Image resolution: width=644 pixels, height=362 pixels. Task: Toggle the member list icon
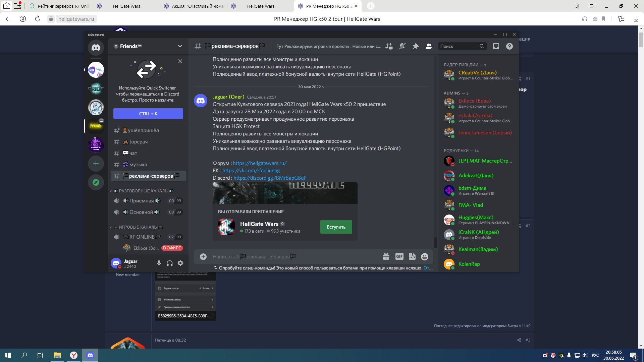coord(429,46)
